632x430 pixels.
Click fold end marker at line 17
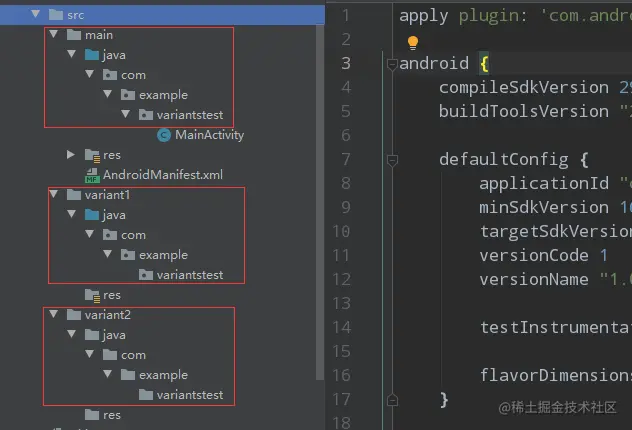(x=392, y=400)
